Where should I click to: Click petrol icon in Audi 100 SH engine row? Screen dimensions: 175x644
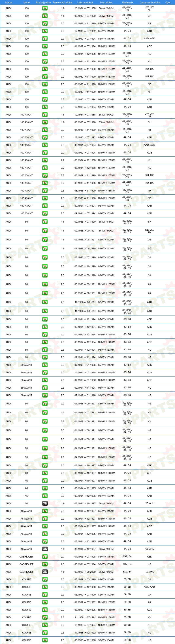point(45,16)
